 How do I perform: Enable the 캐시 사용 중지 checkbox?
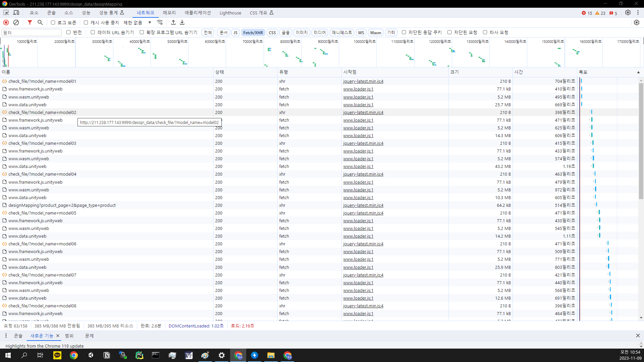[x=86, y=22]
